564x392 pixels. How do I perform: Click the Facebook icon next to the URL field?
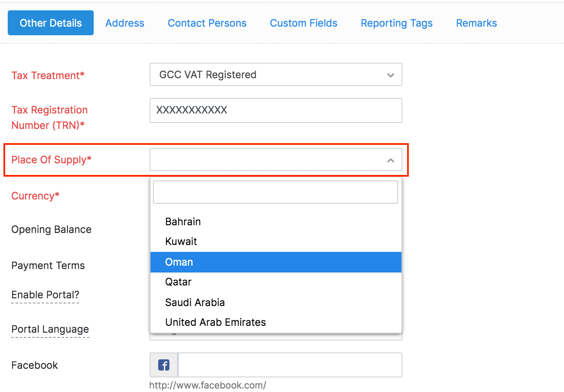(163, 364)
